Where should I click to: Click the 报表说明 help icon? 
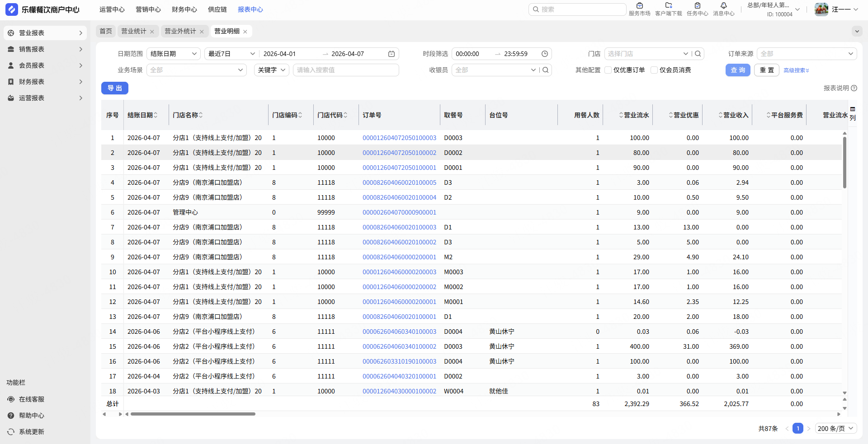coord(854,88)
